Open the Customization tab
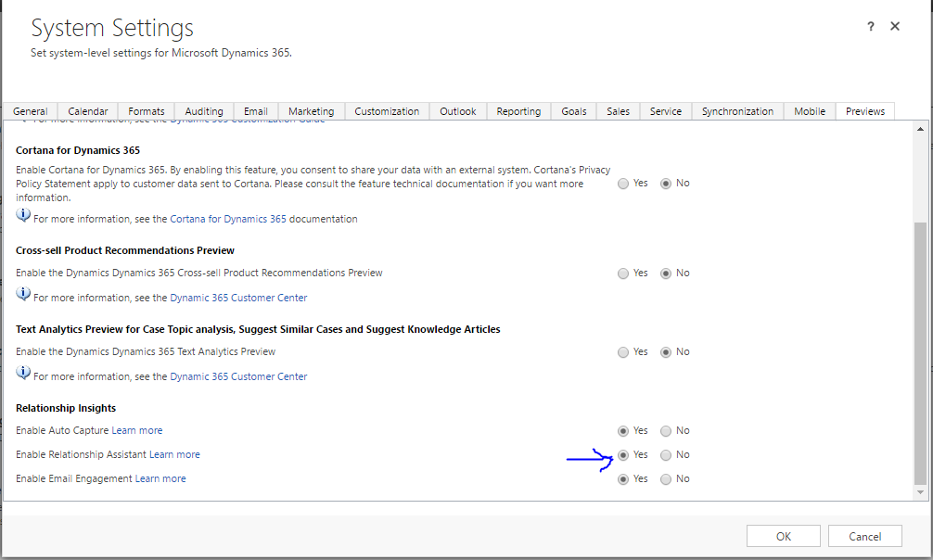 pyautogui.click(x=387, y=111)
